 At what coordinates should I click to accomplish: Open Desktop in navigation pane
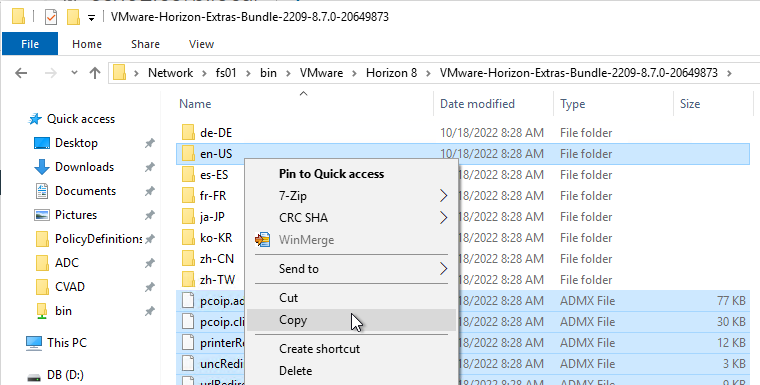(x=76, y=143)
